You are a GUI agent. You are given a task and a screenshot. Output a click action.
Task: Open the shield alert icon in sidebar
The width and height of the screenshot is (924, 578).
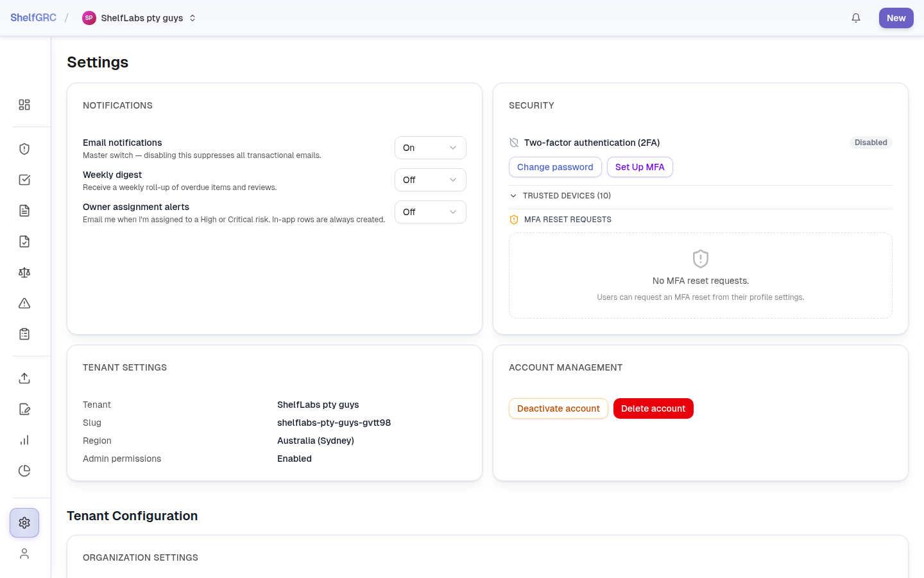tap(24, 149)
